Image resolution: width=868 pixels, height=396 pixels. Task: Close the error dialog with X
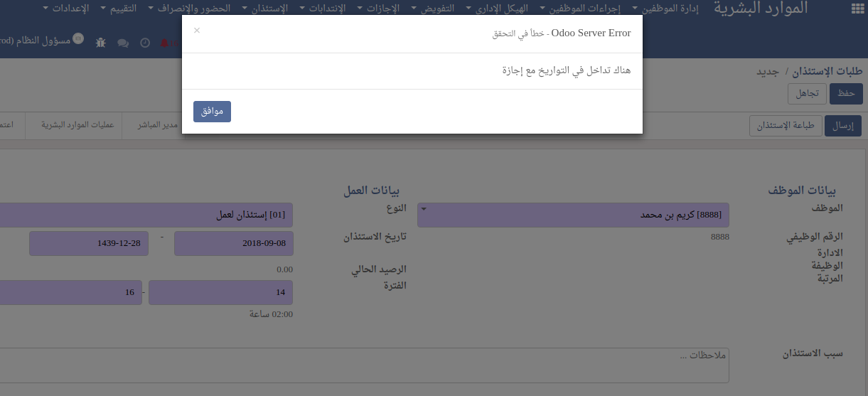tap(197, 31)
